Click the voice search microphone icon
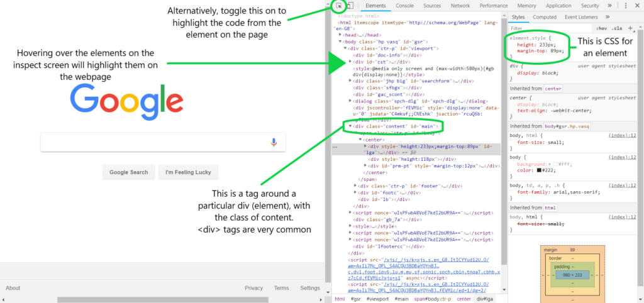 tap(274, 143)
